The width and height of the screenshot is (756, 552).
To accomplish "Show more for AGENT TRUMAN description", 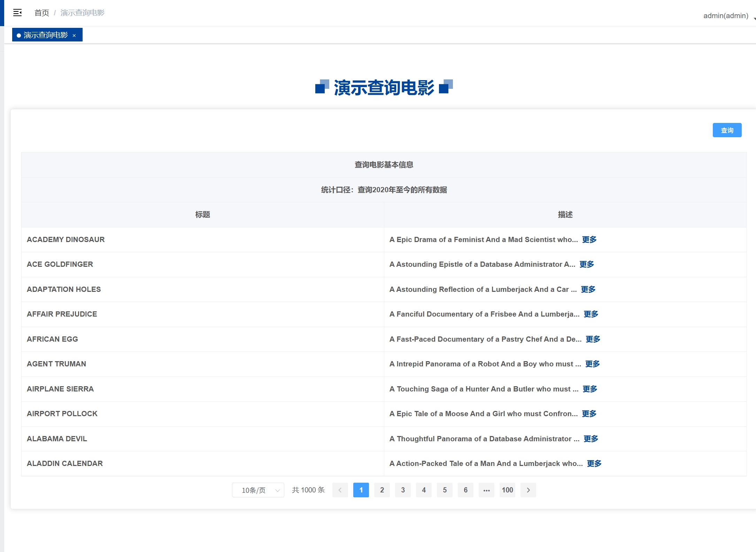I will coord(592,364).
